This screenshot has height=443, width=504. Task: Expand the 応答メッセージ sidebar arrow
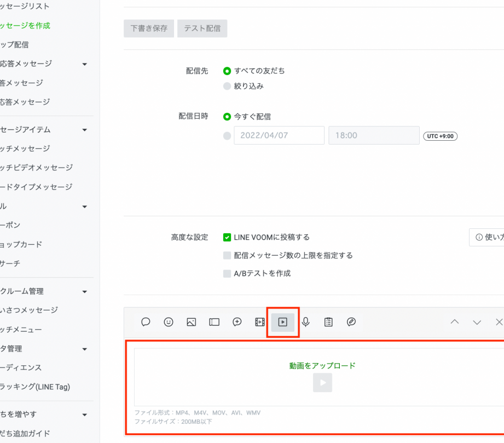(x=84, y=65)
